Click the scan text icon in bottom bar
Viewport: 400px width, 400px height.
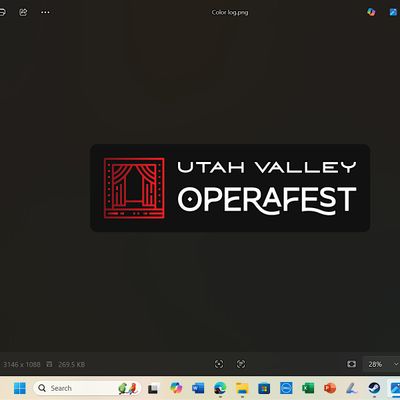pos(241,364)
